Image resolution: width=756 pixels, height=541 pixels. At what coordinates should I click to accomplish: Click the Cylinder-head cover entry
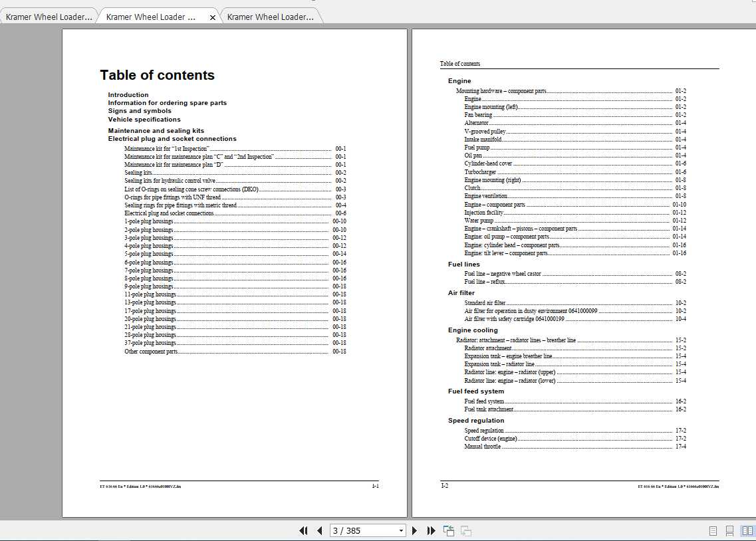pos(575,163)
